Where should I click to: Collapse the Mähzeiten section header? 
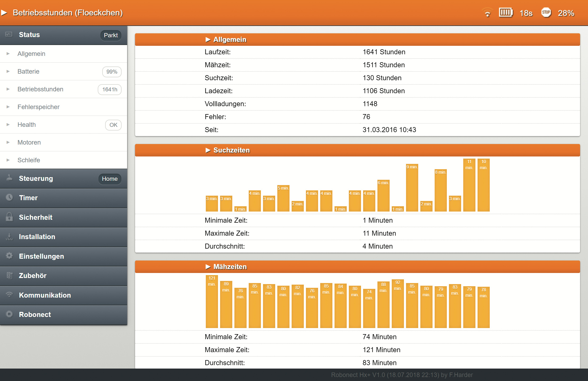(230, 267)
